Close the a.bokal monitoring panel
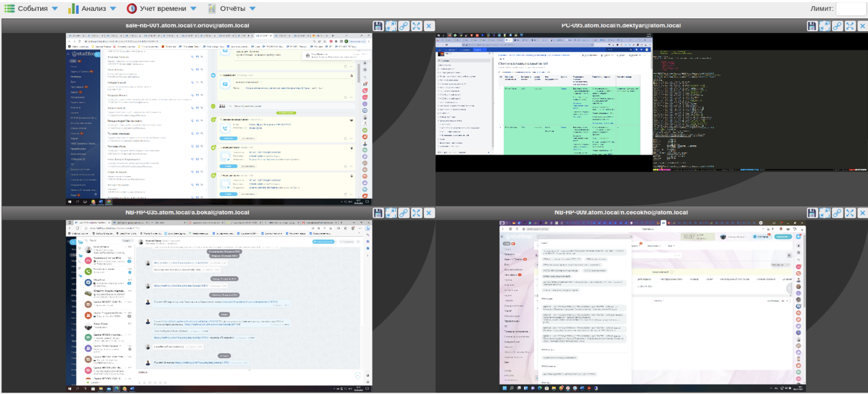Viewport: 868px width, 394px height. pos(429,213)
